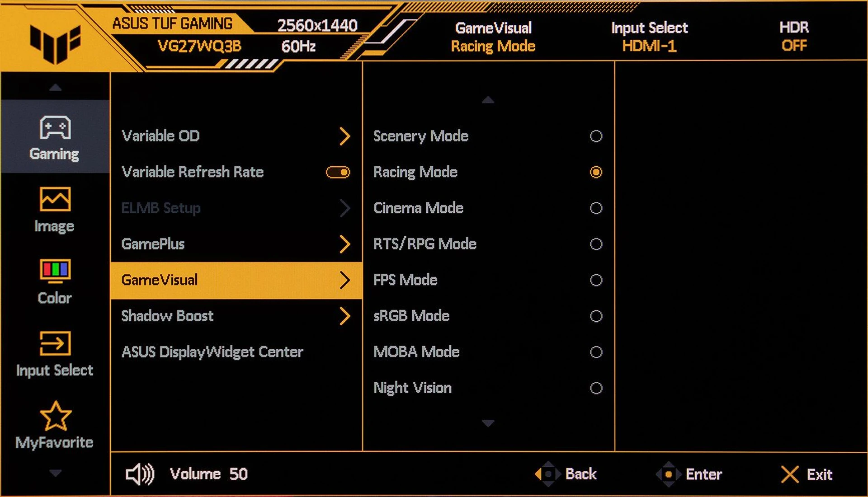
Task: Click the Night Vision label
Action: [413, 389]
